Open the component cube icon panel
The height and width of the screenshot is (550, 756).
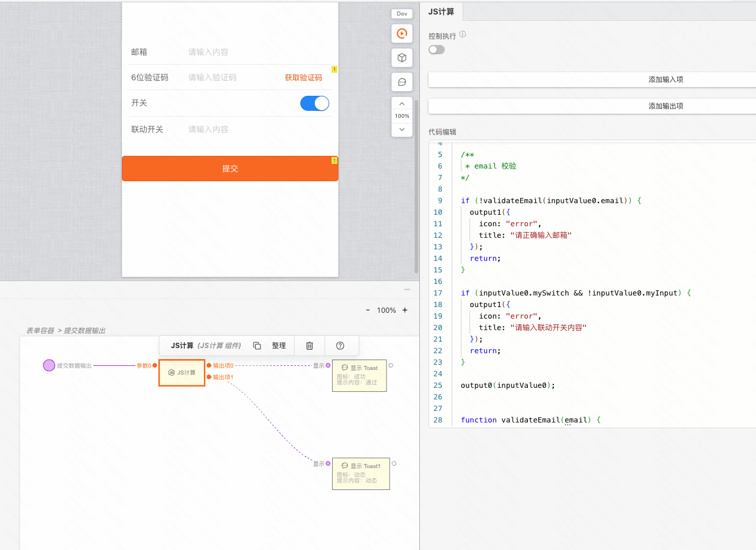[402, 58]
